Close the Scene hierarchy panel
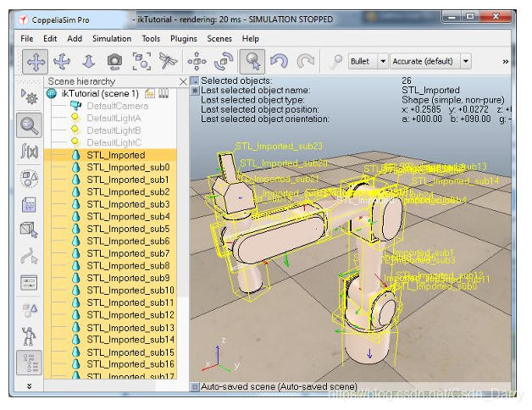The width and height of the screenshot is (532, 410). click(183, 82)
